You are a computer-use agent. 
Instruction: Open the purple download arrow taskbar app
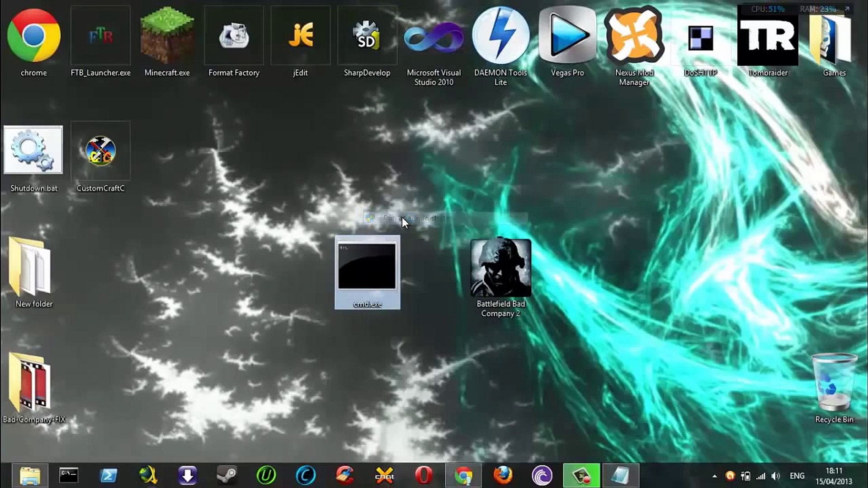pyautogui.click(x=187, y=475)
